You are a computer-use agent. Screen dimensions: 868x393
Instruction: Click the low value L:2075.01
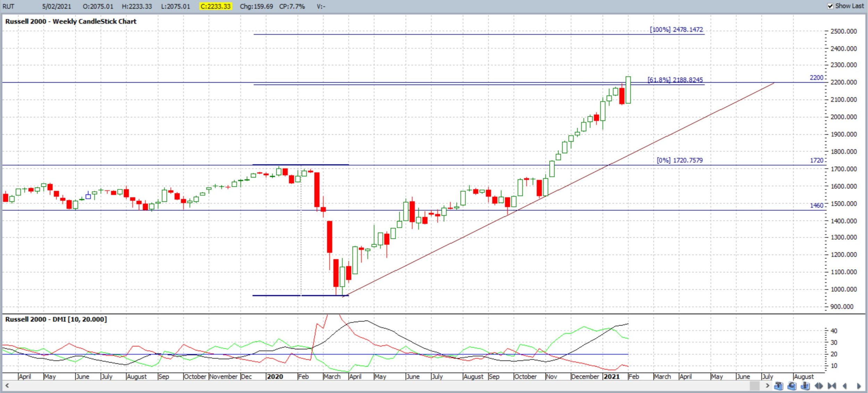(x=175, y=6)
